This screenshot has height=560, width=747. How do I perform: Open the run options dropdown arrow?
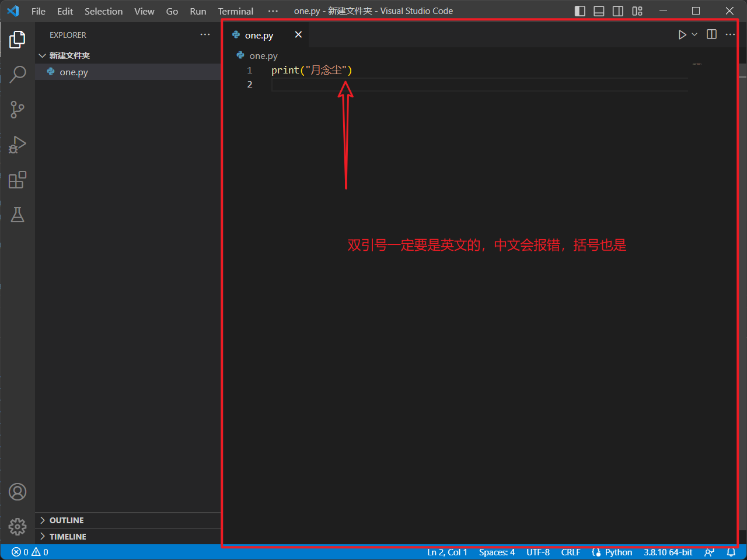click(x=694, y=35)
